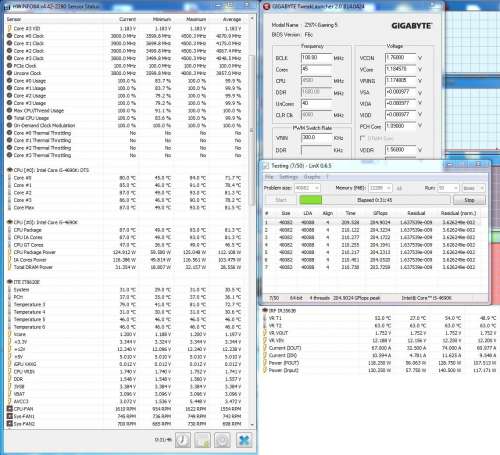Image resolution: width=500 pixels, height=455 pixels.
Task: Open the Settings menu in LinX
Action: 288,177
